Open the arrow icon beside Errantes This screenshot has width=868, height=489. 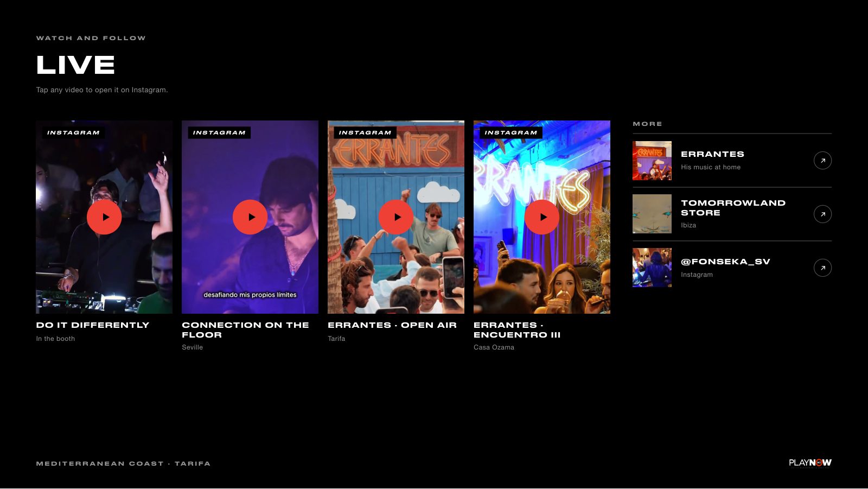(822, 161)
